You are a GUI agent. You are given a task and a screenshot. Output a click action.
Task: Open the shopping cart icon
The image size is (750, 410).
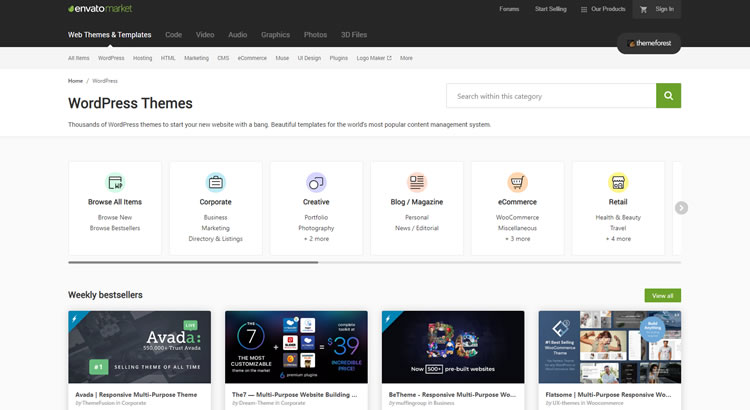tap(643, 9)
